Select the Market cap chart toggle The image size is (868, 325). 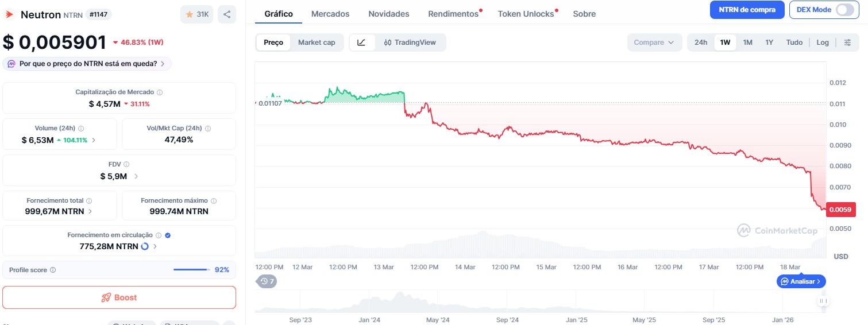[317, 42]
